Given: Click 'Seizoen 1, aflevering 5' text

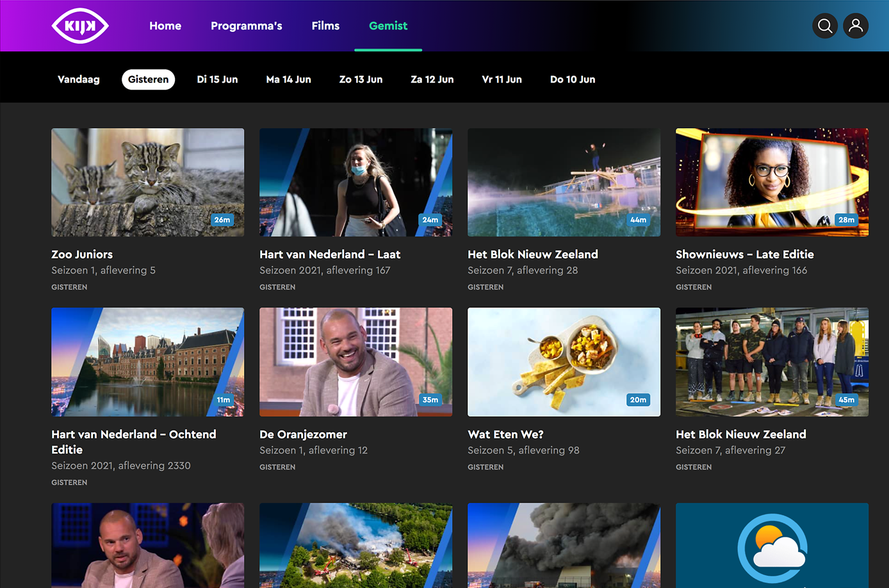Looking at the screenshot, I should [x=103, y=270].
